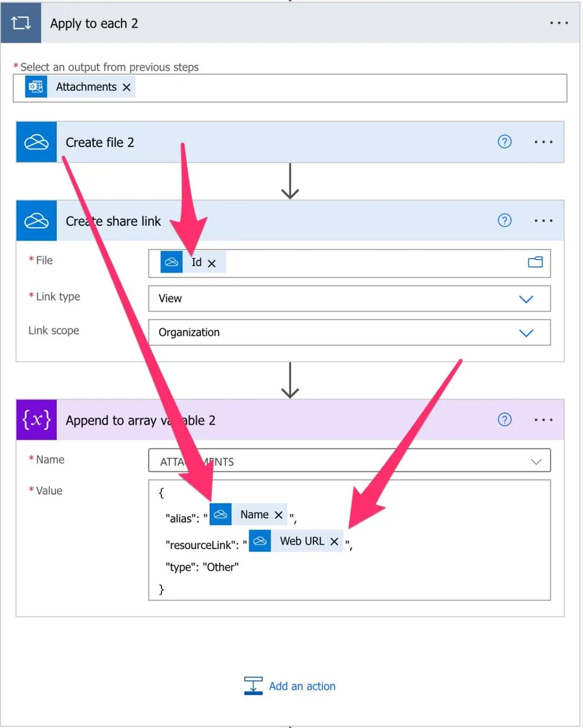Remove the Id token from File field
Screen dimensions: 583x728
click(x=212, y=263)
